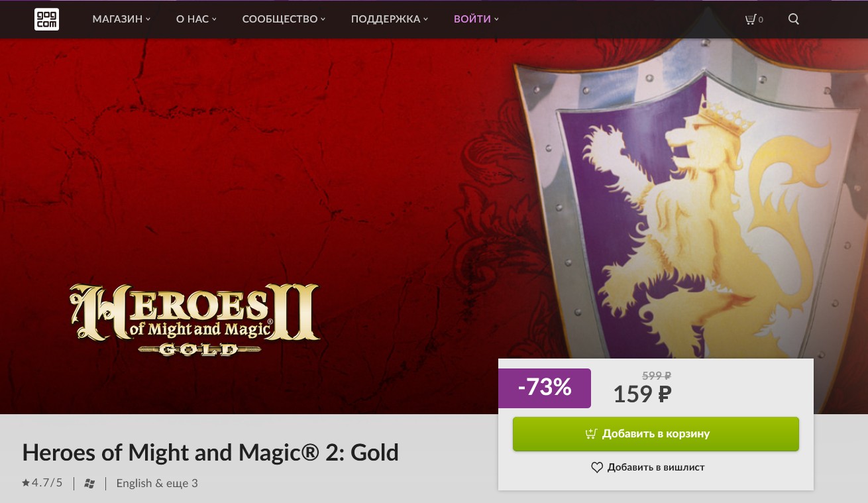Open the Войти sign-in menu

476,19
